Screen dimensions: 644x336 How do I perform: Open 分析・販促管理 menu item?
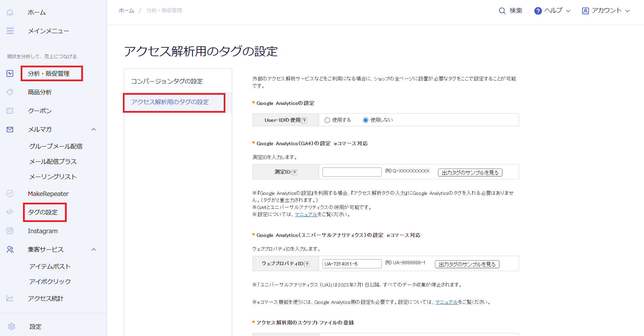[x=49, y=73]
